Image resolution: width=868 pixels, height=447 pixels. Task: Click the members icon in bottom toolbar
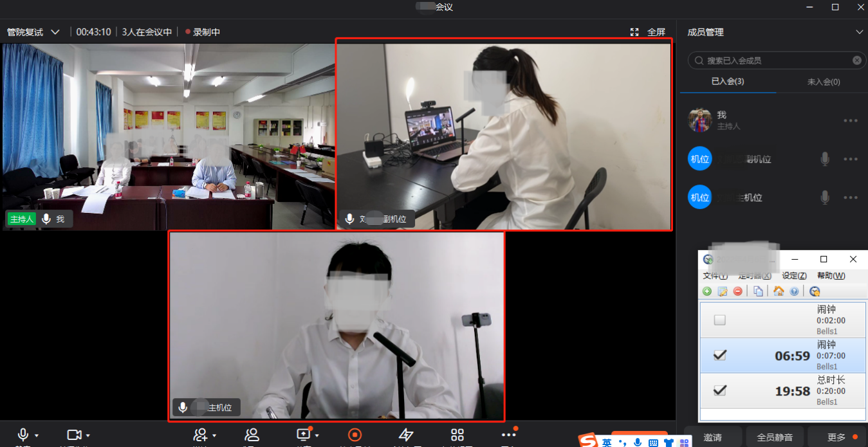[x=252, y=435]
